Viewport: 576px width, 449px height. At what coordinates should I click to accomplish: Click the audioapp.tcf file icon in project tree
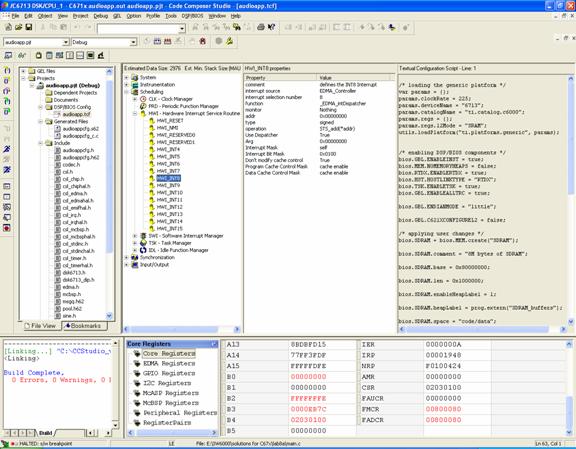tap(57, 114)
